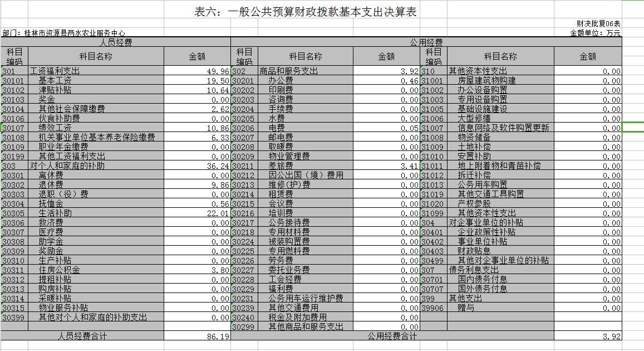
Task: Select the 人员经费 section header cell
Action: point(116,42)
